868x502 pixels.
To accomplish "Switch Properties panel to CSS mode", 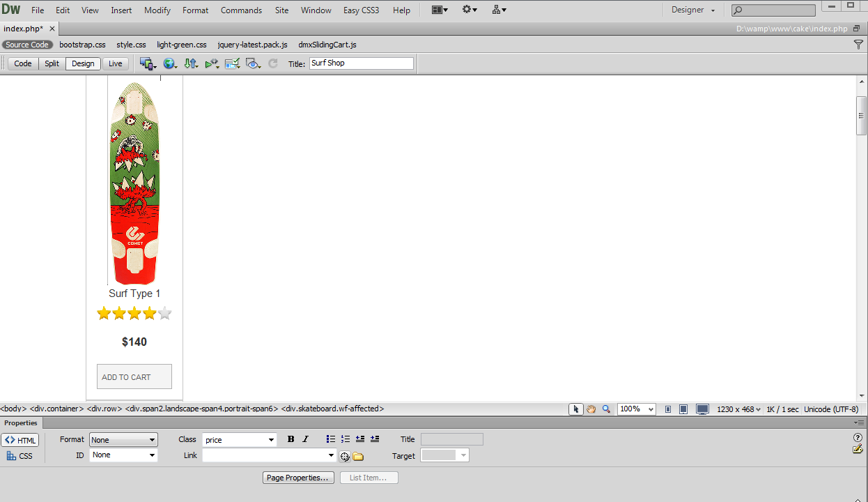I will 20,456.
